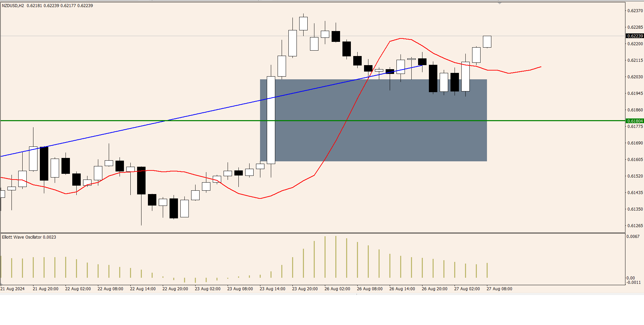Click the 0.62370 price axis label
644x325 pixels.
coord(635,11)
